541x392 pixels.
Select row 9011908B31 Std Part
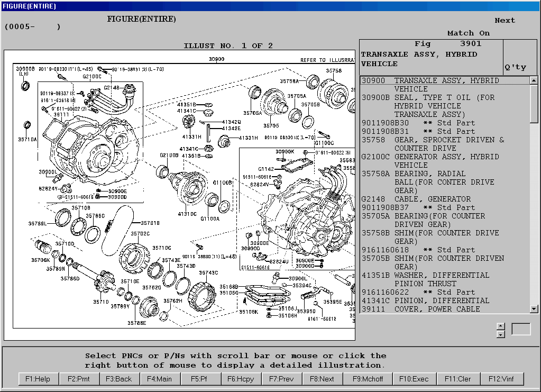click(x=445, y=132)
